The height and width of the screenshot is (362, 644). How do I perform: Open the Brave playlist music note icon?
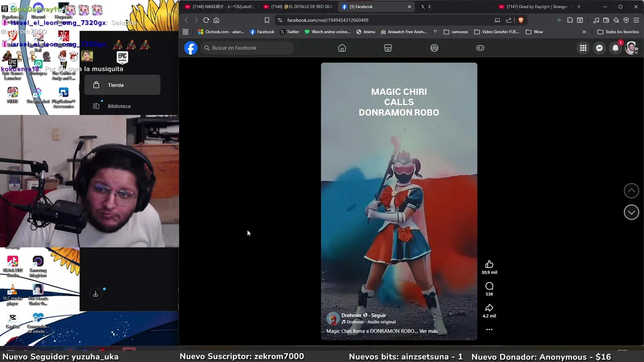point(596,20)
